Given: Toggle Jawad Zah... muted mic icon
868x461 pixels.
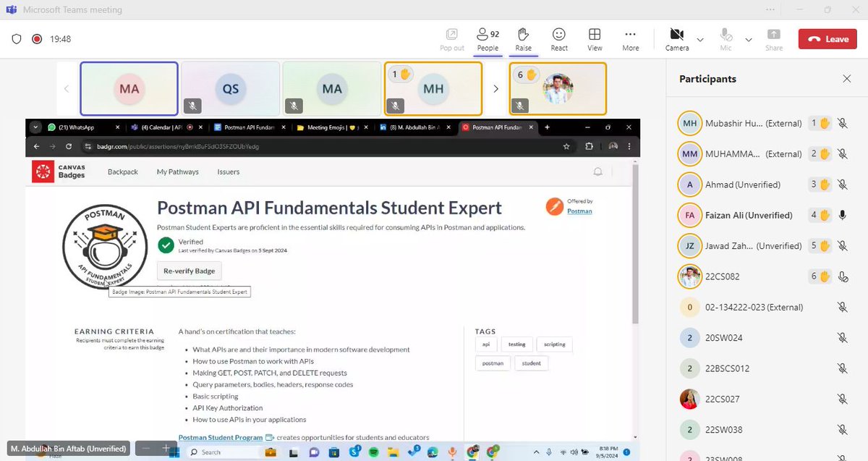Looking at the screenshot, I should (842, 246).
